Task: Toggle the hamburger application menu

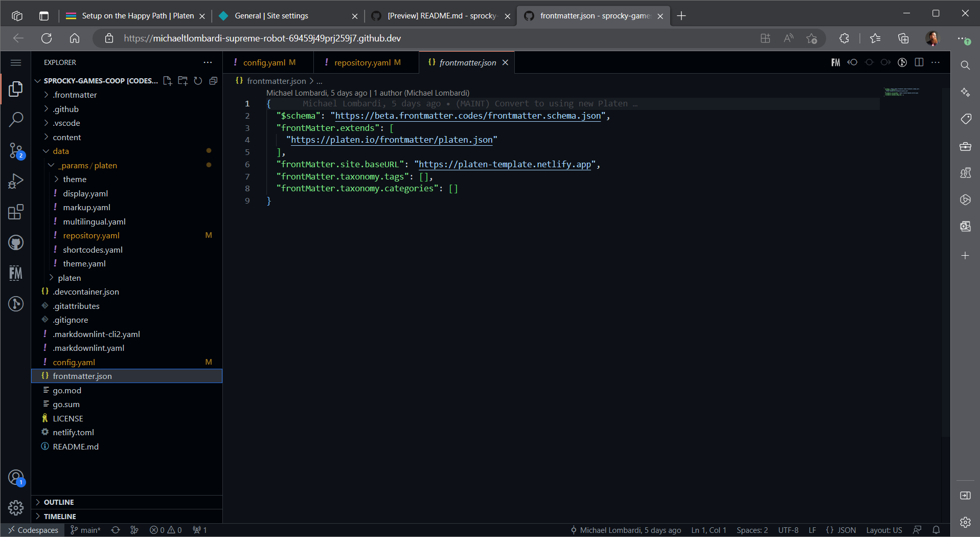Action: click(x=16, y=62)
